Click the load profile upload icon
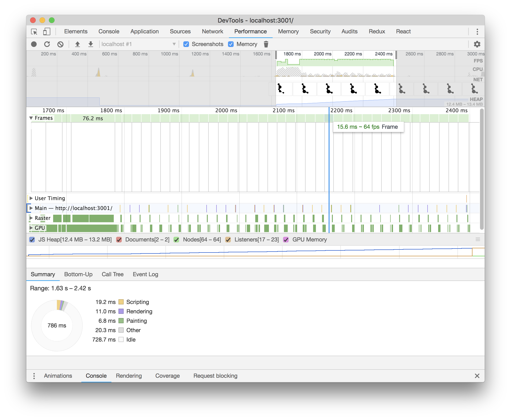 (x=78, y=44)
